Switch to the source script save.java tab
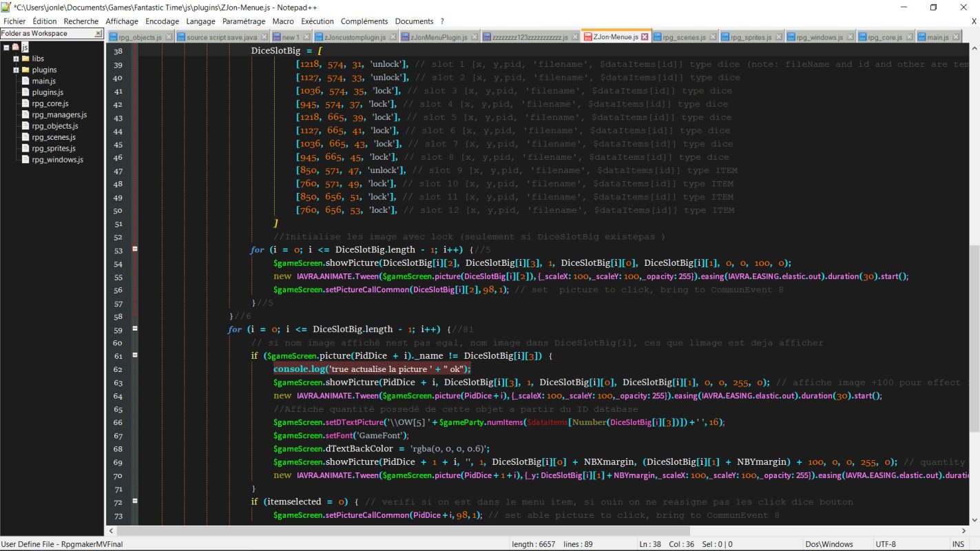Image resolution: width=980 pixels, height=551 pixels. pyautogui.click(x=222, y=37)
